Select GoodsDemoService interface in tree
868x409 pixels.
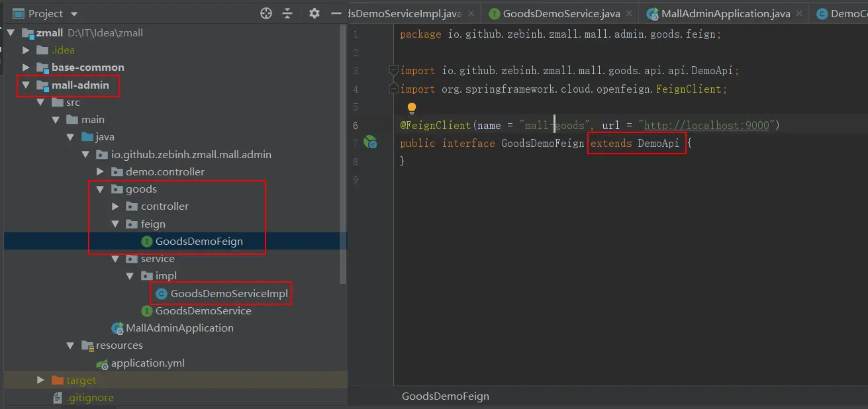[x=203, y=311]
